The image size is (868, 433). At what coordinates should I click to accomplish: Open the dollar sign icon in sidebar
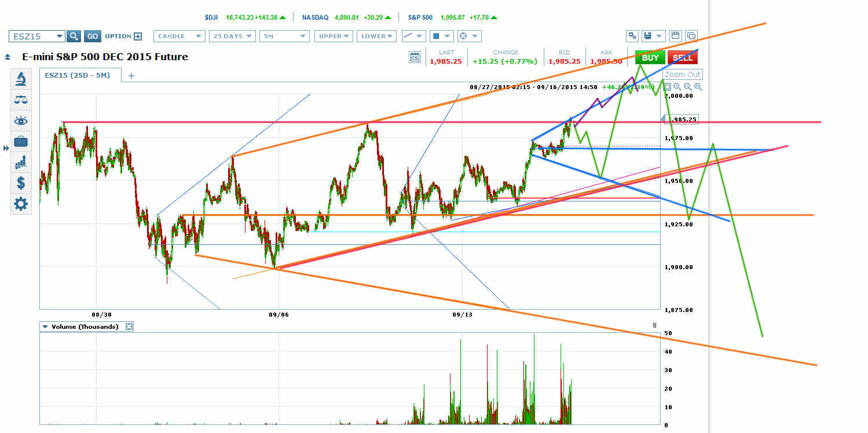pyautogui.click(x=20, y=183)
